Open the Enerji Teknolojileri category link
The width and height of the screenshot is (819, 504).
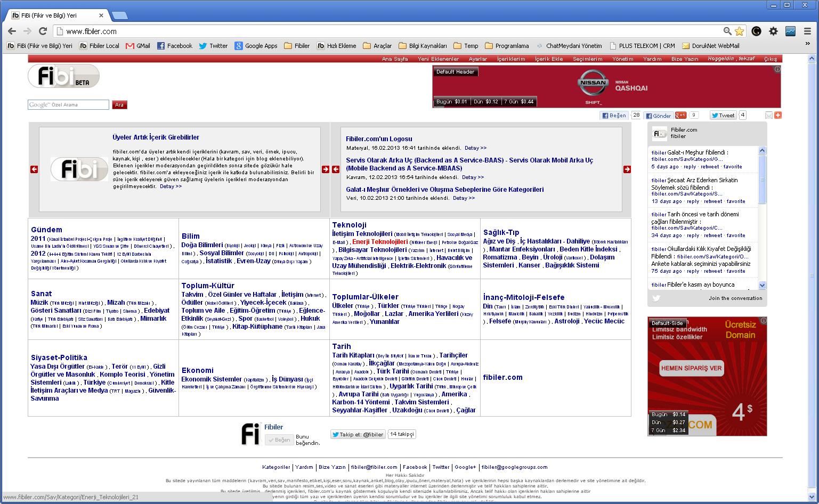pos(379,242)
